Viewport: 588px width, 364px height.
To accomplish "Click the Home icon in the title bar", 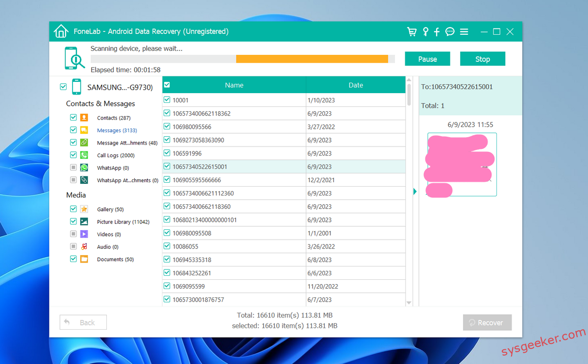I will pos(61,31).
